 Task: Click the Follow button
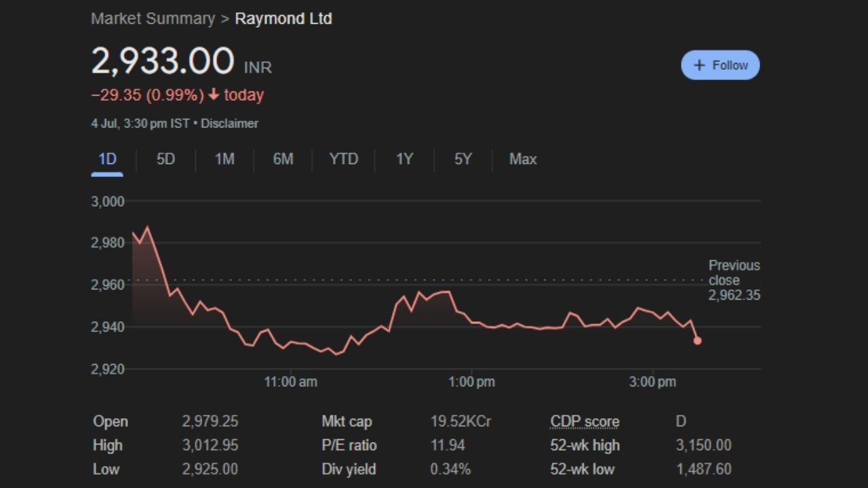pos(720,65)
